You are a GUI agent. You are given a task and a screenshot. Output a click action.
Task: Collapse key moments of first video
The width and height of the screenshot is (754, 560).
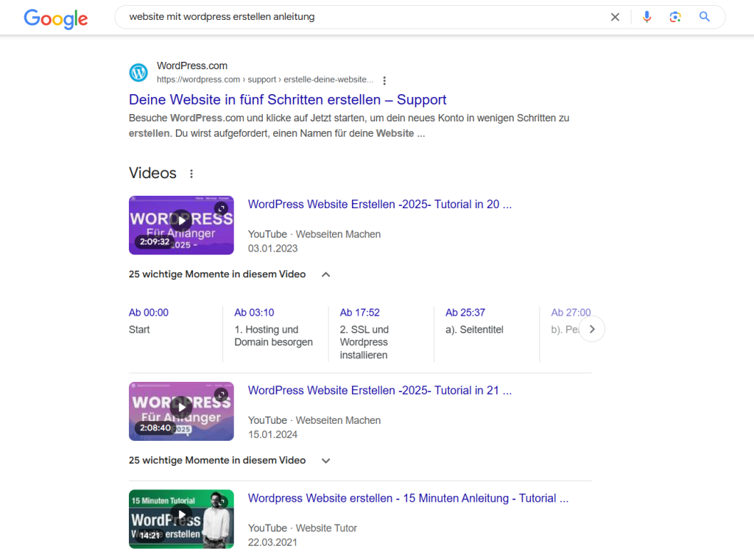point(325,274)
